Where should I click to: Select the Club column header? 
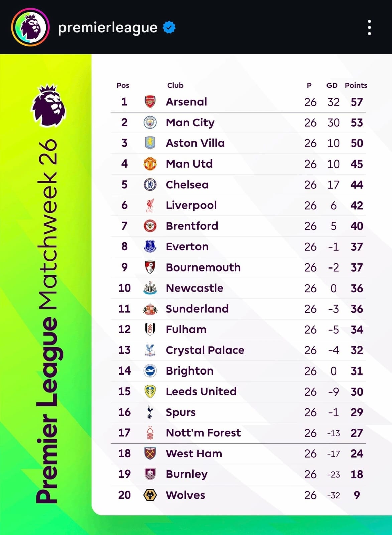coord(175,85)
